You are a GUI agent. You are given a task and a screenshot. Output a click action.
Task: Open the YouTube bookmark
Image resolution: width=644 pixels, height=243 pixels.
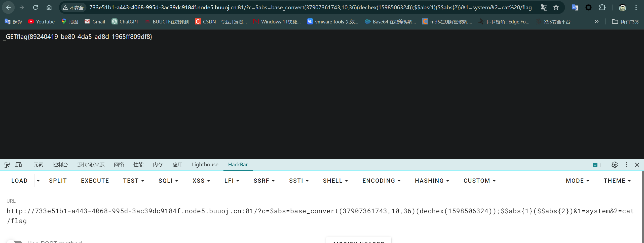(41, 22)
